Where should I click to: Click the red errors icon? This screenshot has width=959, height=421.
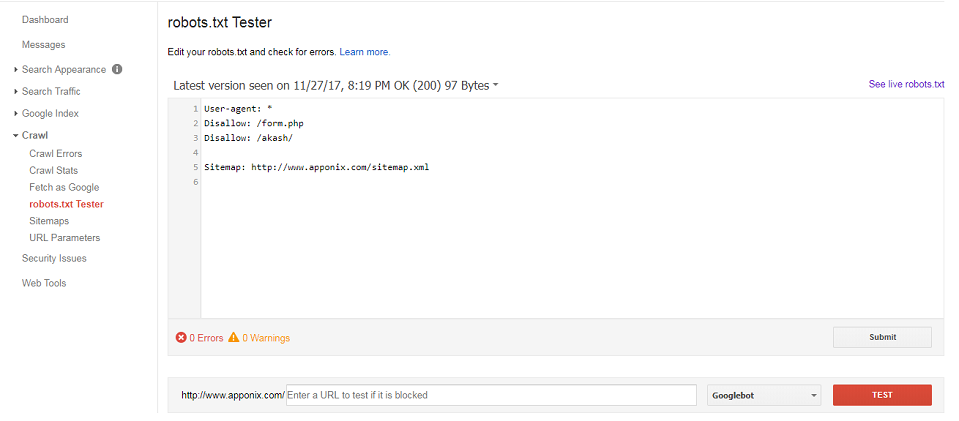click(x=181, y=337)
